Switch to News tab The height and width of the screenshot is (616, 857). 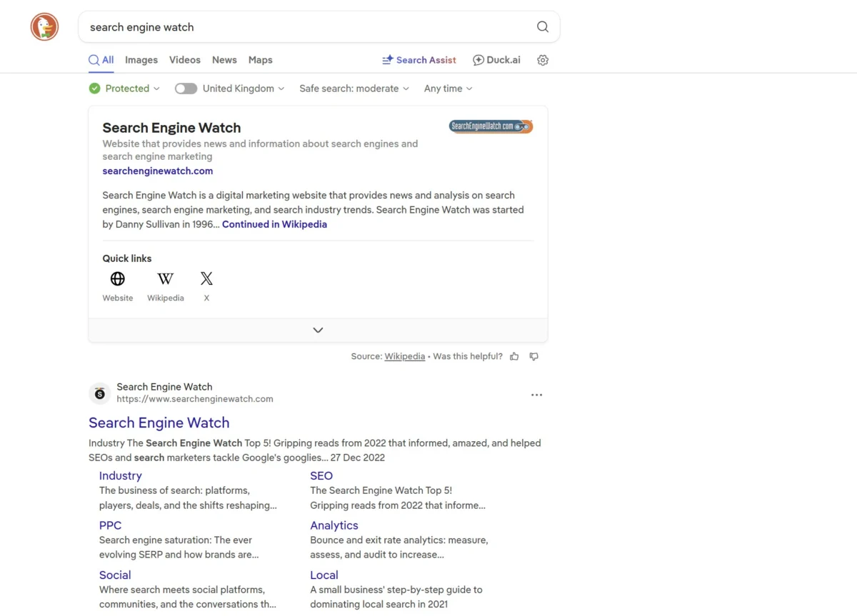pos(224,60)
